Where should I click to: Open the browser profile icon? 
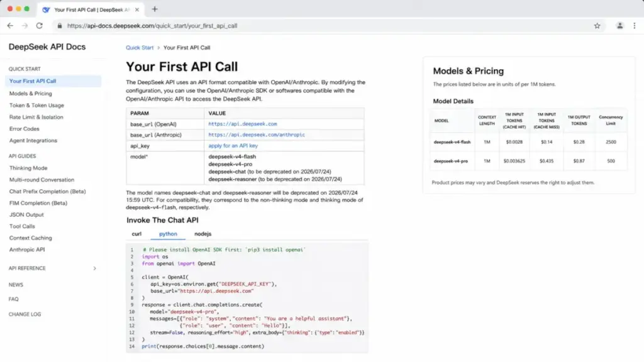619,25
